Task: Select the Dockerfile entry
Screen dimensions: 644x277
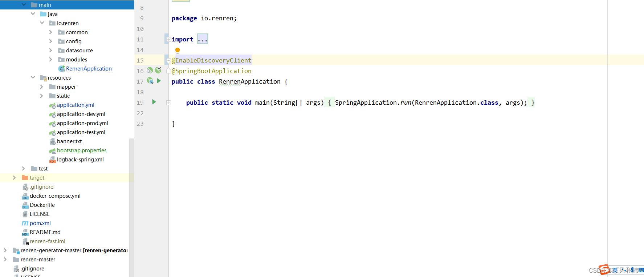Action: [42, 205]
